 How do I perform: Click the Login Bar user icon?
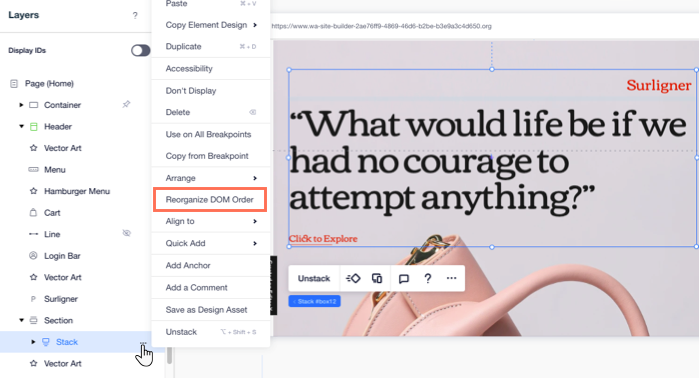[x=33, y=255]
